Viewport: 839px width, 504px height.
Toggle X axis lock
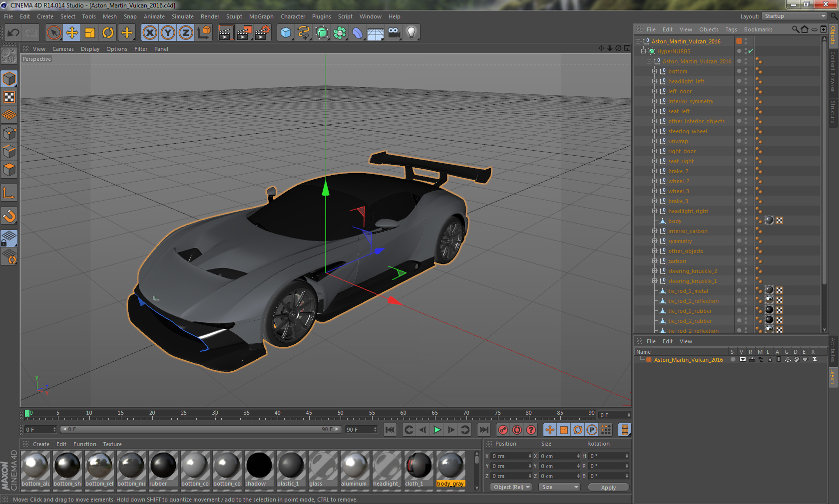pyautogui.click(x=149, y=33)
